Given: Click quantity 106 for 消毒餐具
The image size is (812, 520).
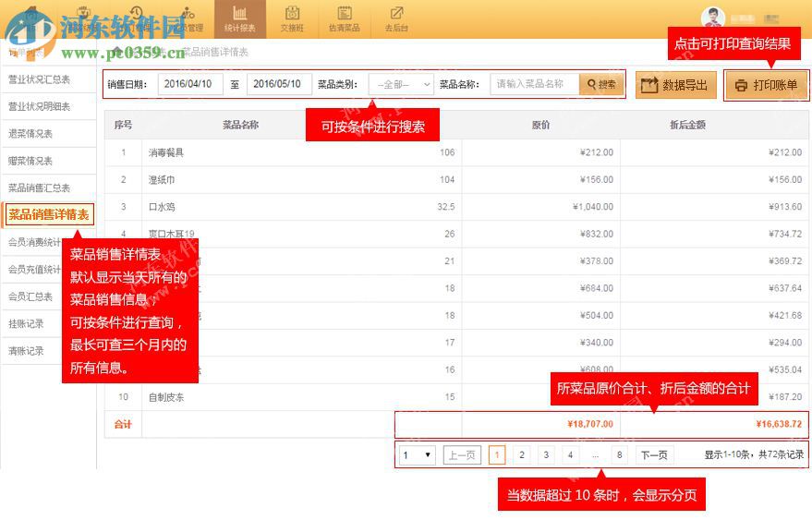Looking at the screenshot, I should pos(447,152).
